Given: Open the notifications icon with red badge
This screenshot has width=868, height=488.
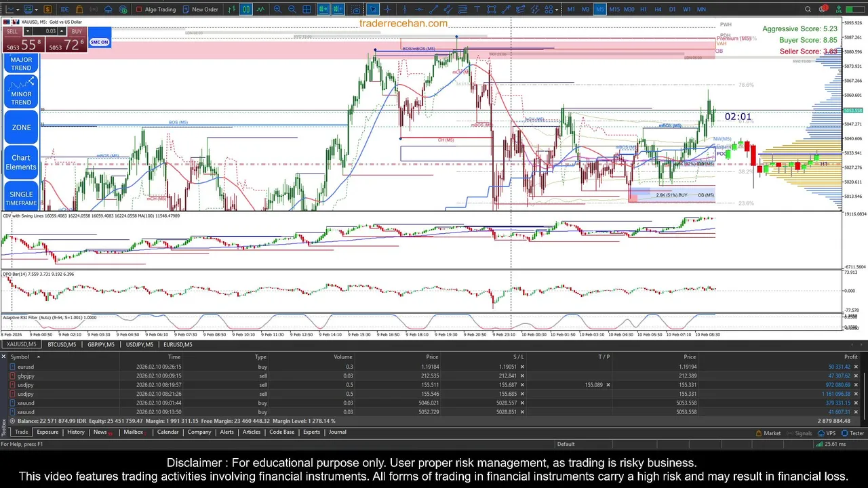Looking at the screenshot, I should (x=823, y=9).
